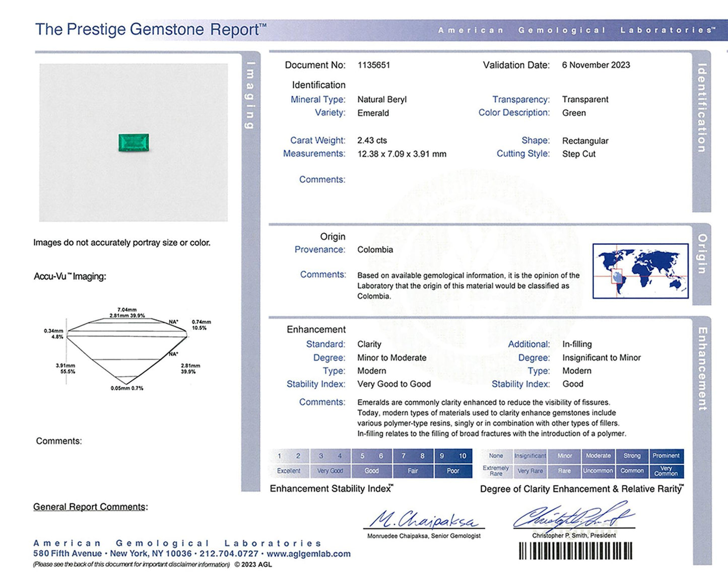The width and height of the screenshot is (728, 582).
Task: Click the Excellent stability index cell
Action: tap(289, 471)
